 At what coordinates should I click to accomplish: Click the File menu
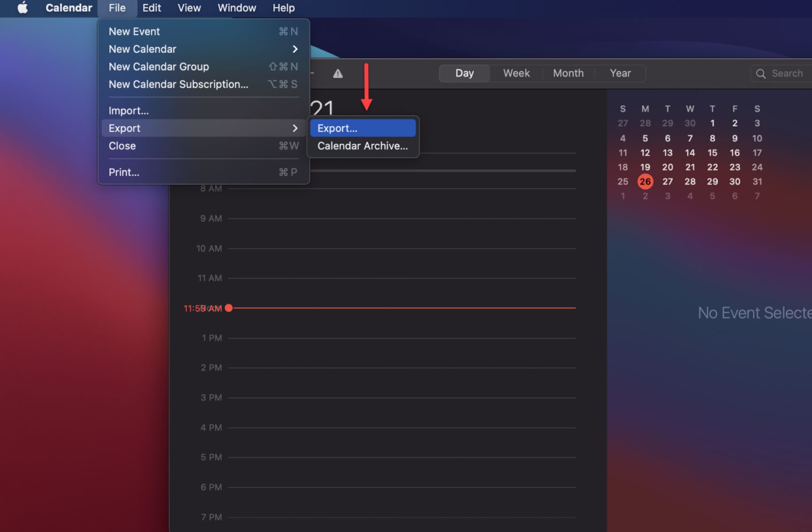[117, 8]
